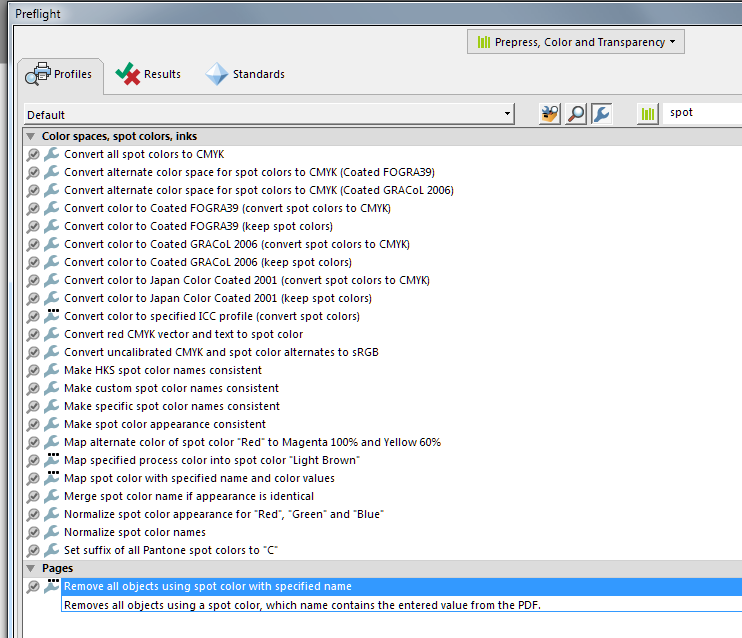The image size is (742, 638).
Task: Select Convert color to Japan Color Coated 2001 (convert spot)
Action: tap(247, 280)
